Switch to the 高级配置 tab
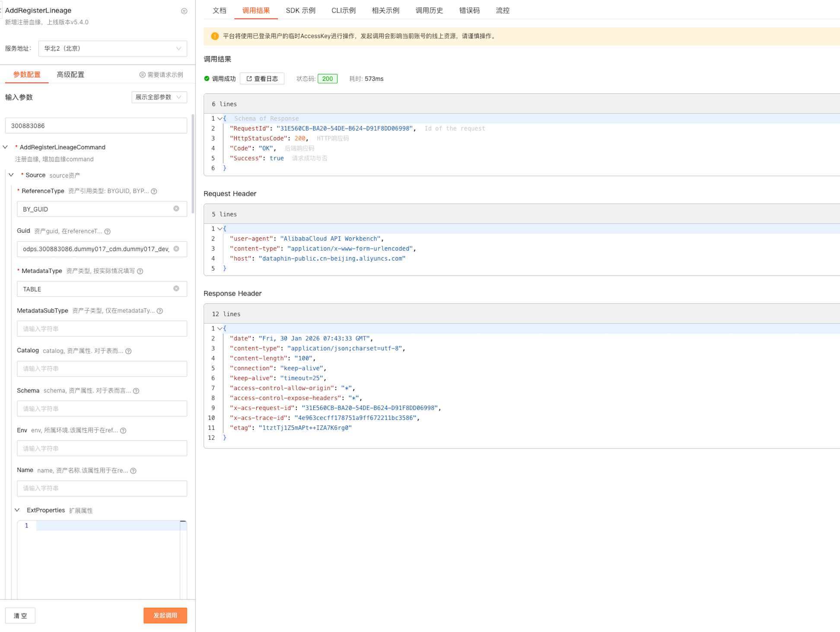Viewport: 840px width, 632px height. click(70, 74)
